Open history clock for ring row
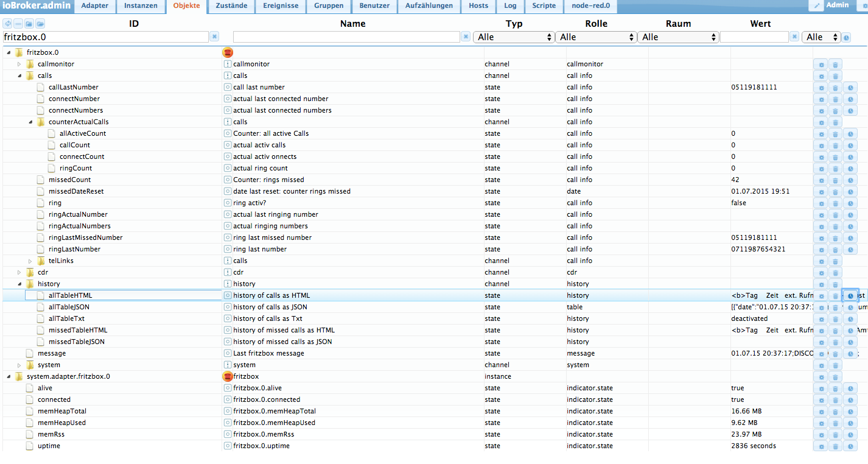The width and height of the screenshot is (868, 464). 850,203
